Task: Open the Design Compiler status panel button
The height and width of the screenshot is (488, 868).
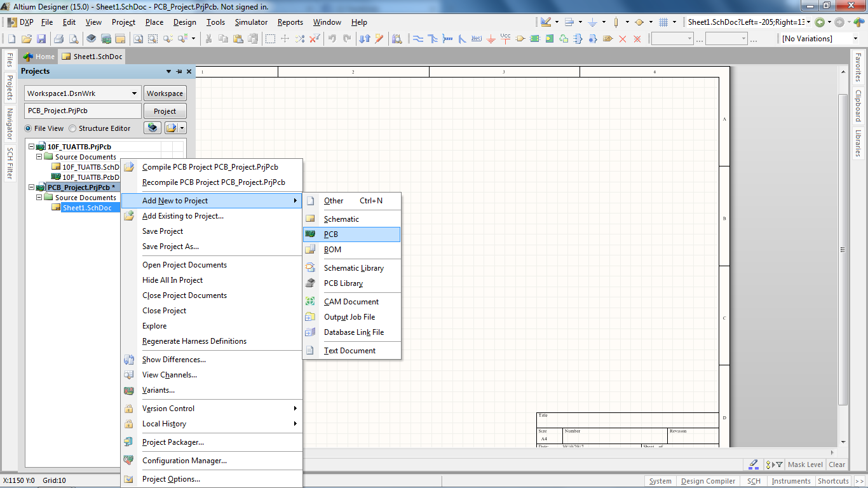Action: 708,481
